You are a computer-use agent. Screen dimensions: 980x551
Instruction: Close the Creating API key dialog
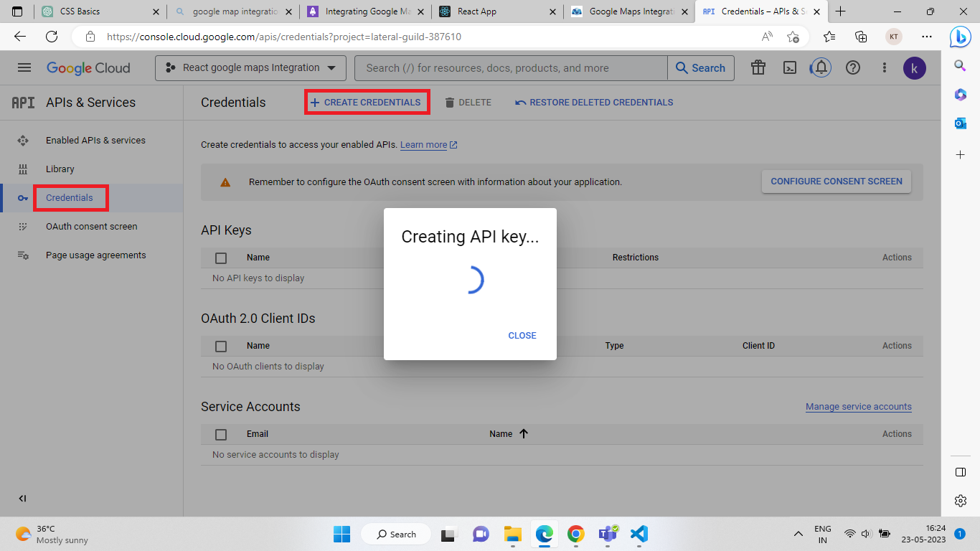[522, 335]
